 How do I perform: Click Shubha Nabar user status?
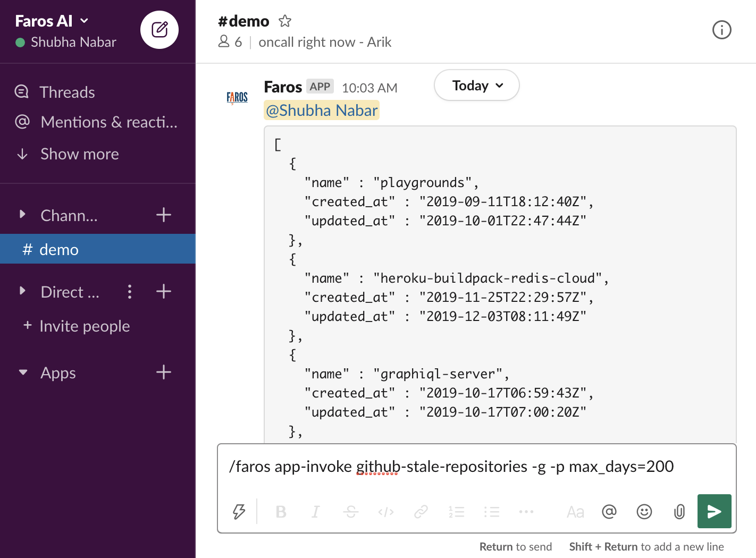(x=66, y=42)
